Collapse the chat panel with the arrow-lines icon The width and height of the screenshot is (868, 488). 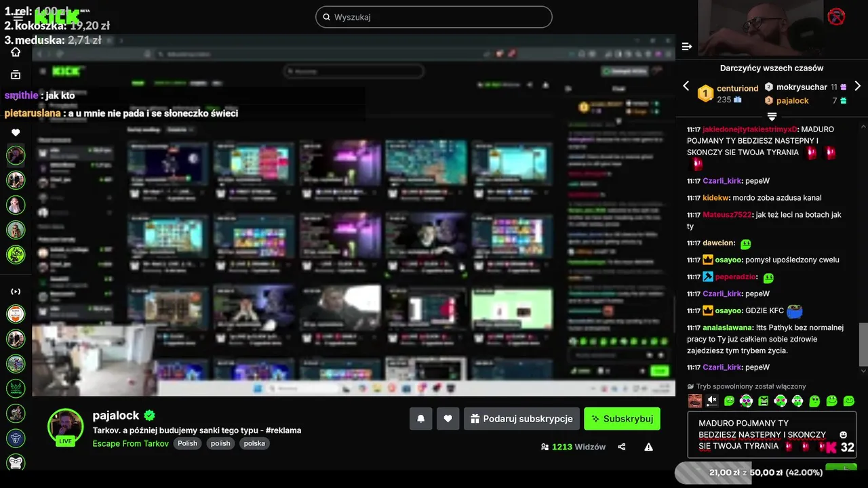687,46
